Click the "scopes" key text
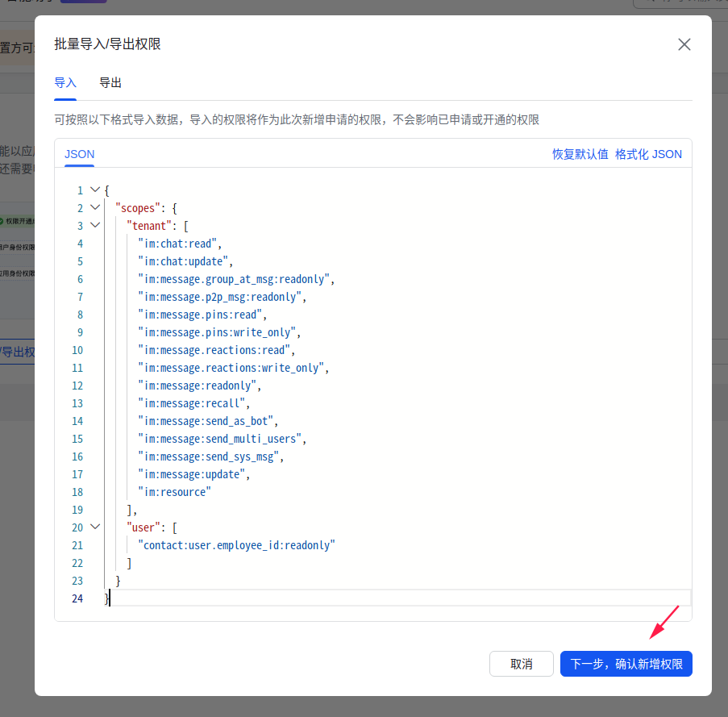This screenshot has height=717, width=728. point(138,208)
